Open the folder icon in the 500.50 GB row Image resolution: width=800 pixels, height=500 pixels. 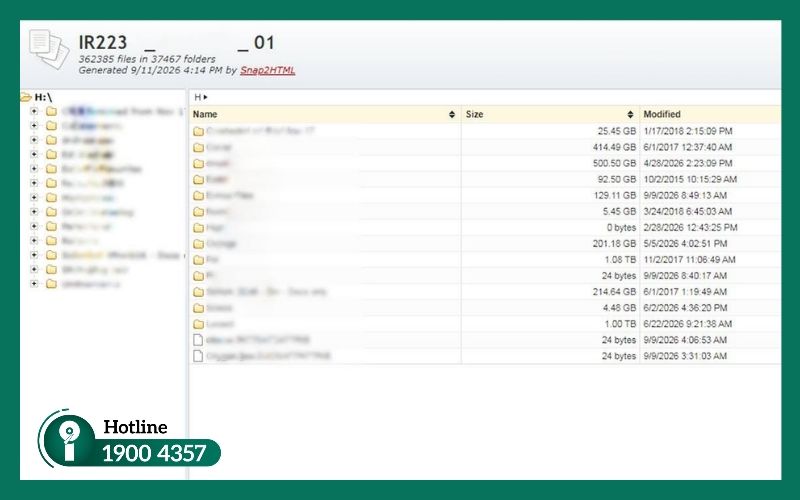coord(198,164)
